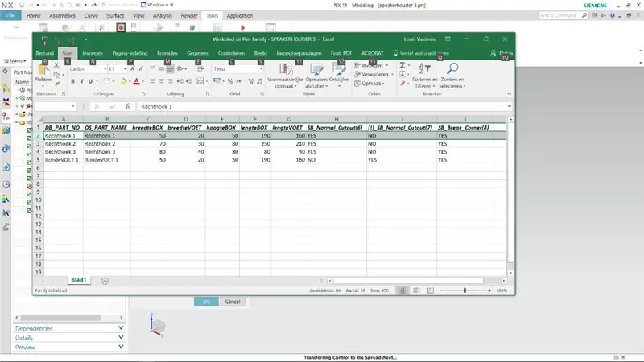
Task: Add a new sheet with the plus icon
Action: [x=105, y=281]
